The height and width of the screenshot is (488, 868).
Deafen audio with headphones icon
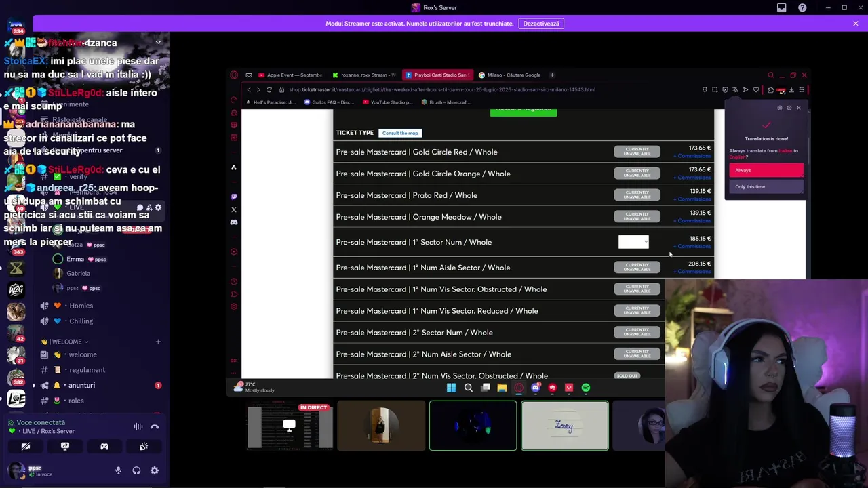[136, 470]
